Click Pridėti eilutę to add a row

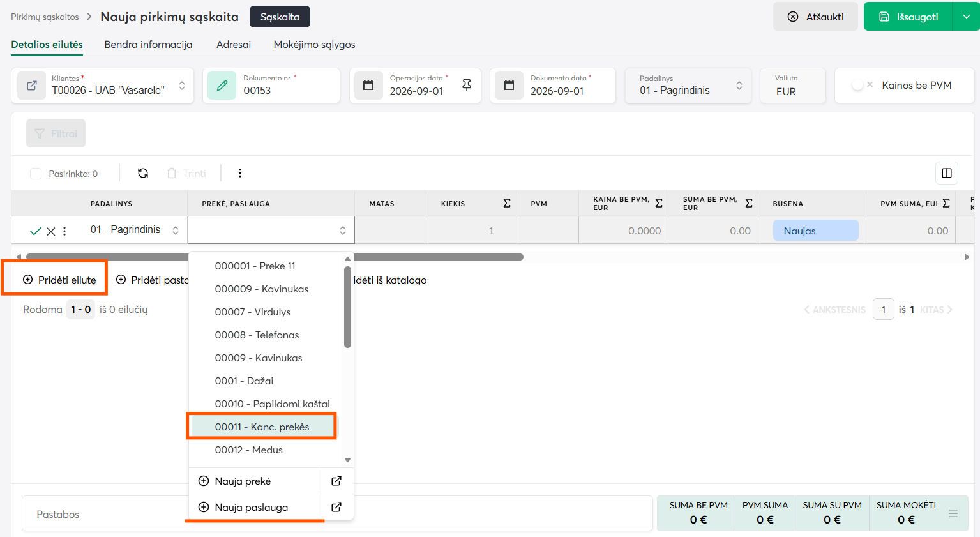click(x=59, y=280)
